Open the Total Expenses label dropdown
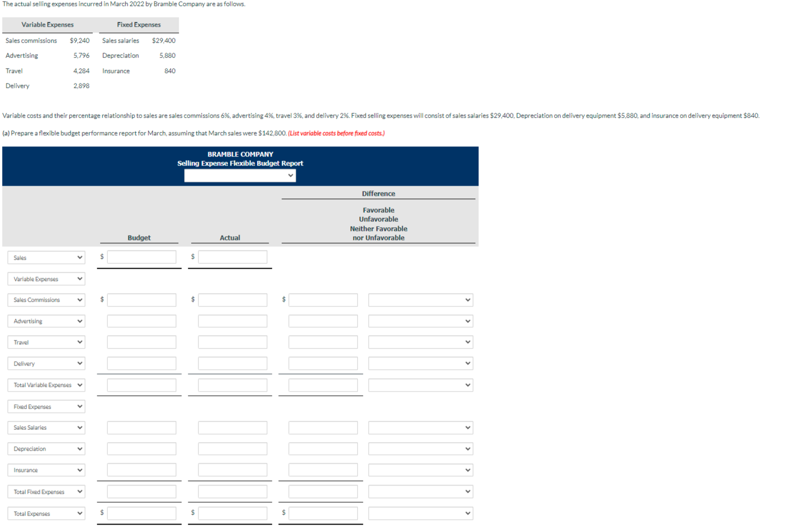The width and height of the screenshot is (800, 532). (46, 513)
